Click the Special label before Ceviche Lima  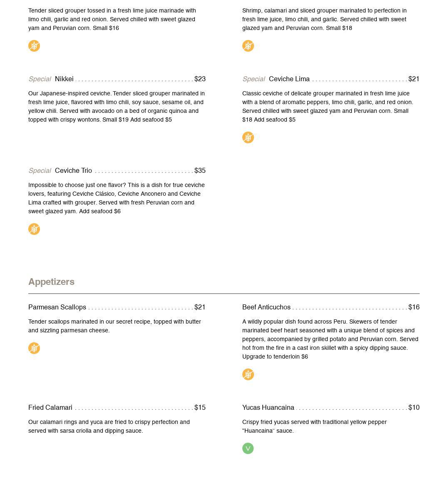coord(254,79)
